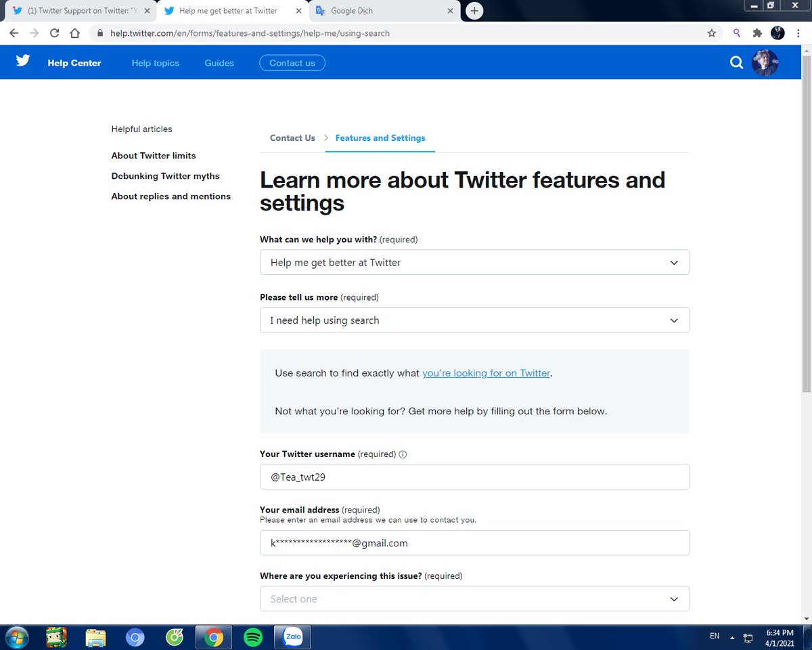Screen dimensions: 812x650
Task: Open 'About replies and mentions' article
Action: 171,196
